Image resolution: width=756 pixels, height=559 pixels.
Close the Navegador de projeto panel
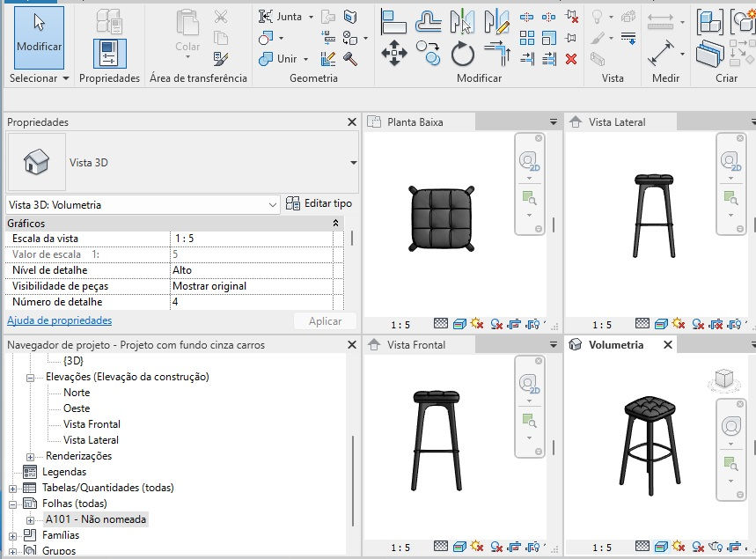coord(352,345)
